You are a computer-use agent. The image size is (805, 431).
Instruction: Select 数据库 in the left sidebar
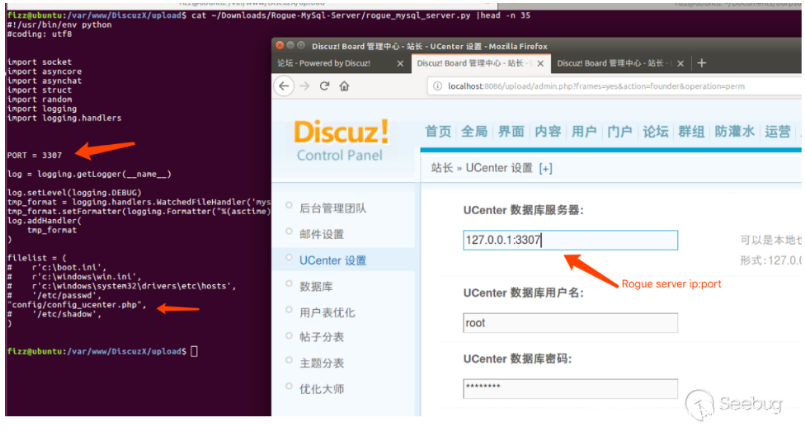(x=315, y=286)
